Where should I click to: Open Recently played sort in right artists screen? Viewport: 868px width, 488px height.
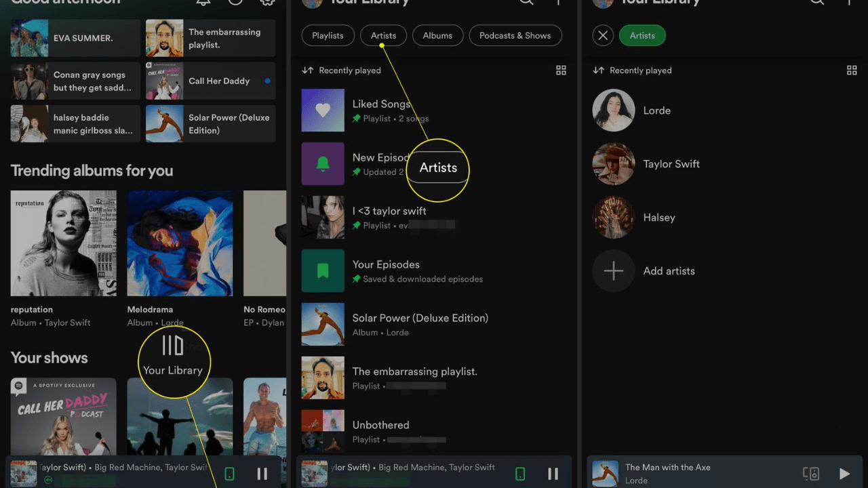(632, 70)
